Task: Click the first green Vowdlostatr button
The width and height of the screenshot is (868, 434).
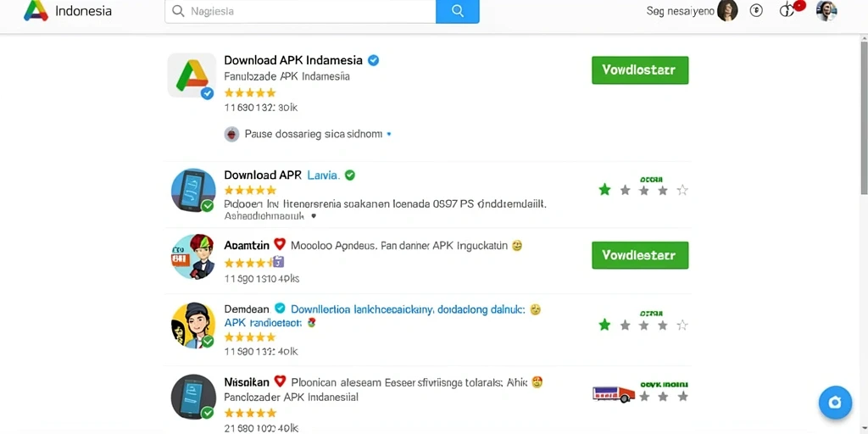Action: pos(640,70)
